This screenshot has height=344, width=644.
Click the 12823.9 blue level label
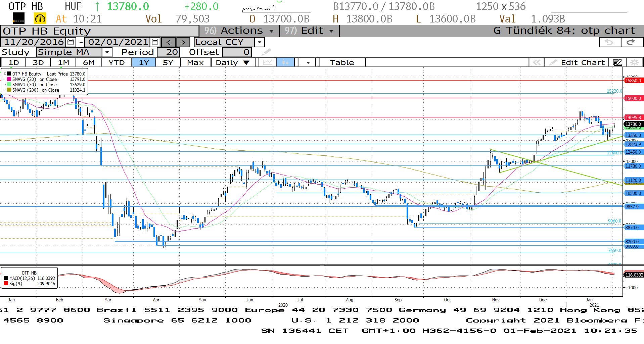pos(633,144)
